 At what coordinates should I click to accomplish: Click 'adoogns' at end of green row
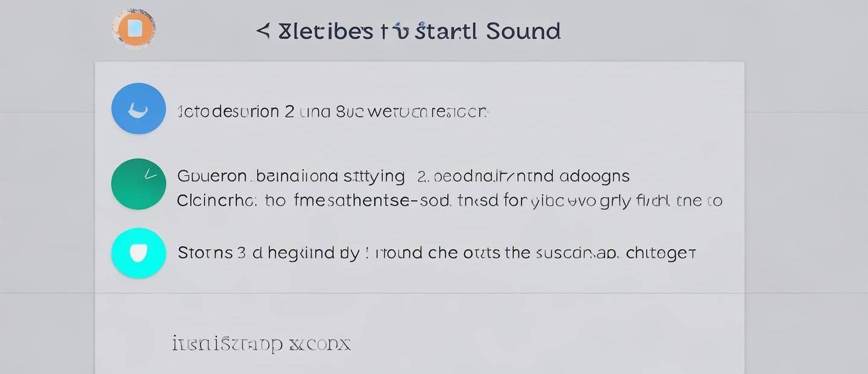594,177
